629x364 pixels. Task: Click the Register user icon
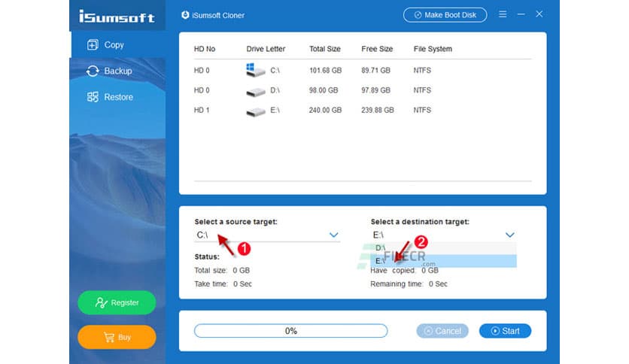point(101,302)
